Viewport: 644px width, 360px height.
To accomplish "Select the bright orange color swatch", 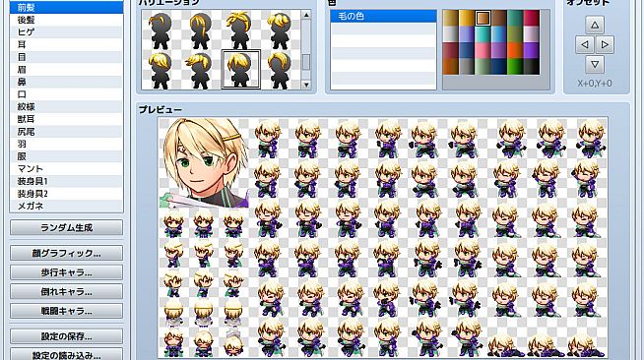I will (x=515, y=50).
